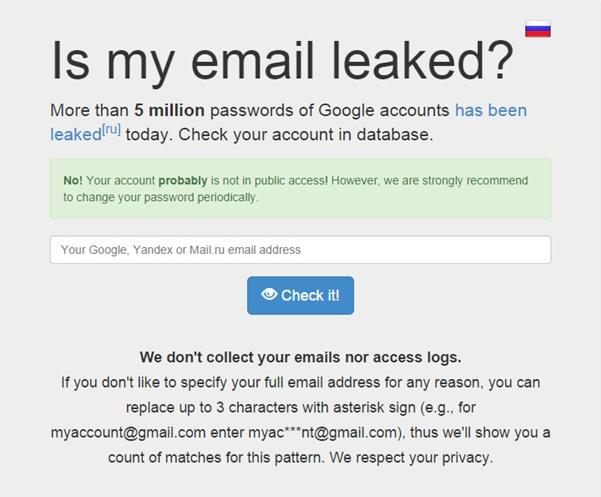Click the green "No!" alert box
This screenshot has height=497, width=601.
300,188
